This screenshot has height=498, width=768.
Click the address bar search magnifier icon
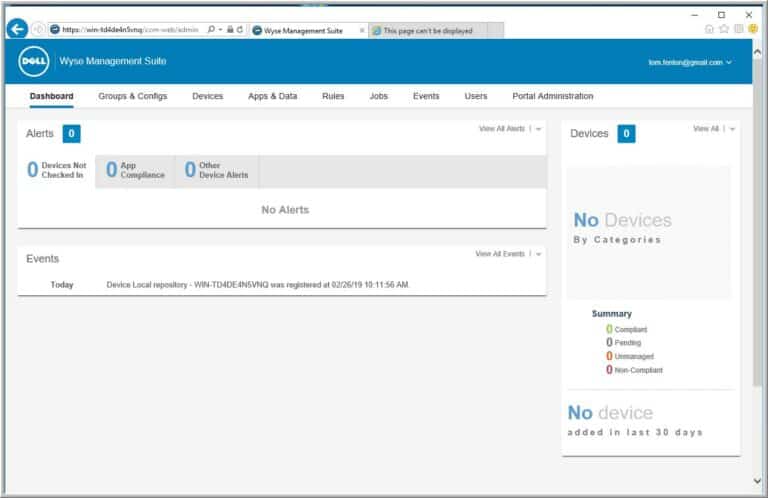pyautogui.click(x=211, y=29)
